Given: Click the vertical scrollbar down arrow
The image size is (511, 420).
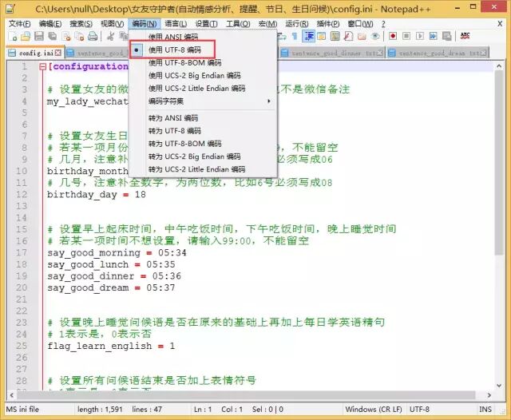Looking at the screenshot, I should 499,386.
